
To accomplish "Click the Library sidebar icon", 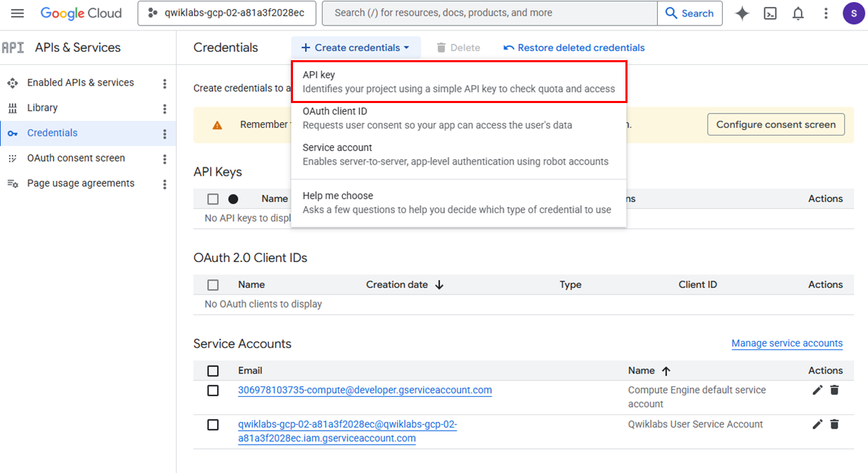I will pyautogui.click(x=12, y=108).
